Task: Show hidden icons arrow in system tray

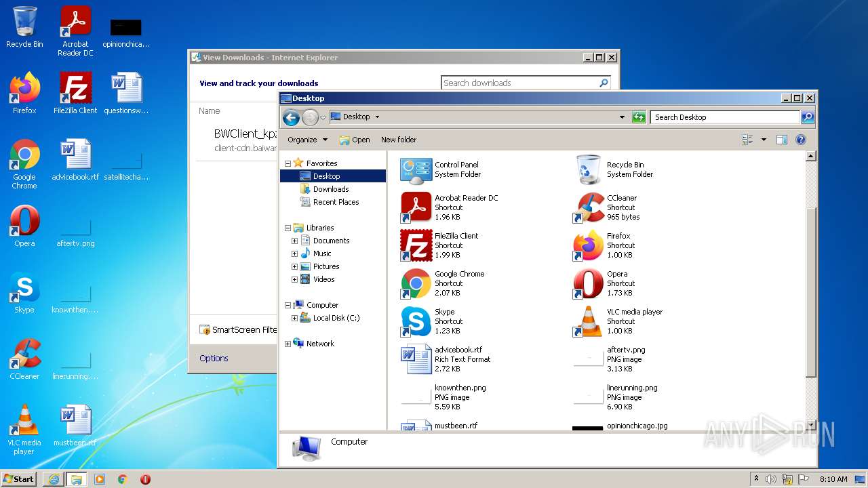Action: pos(756,479)
